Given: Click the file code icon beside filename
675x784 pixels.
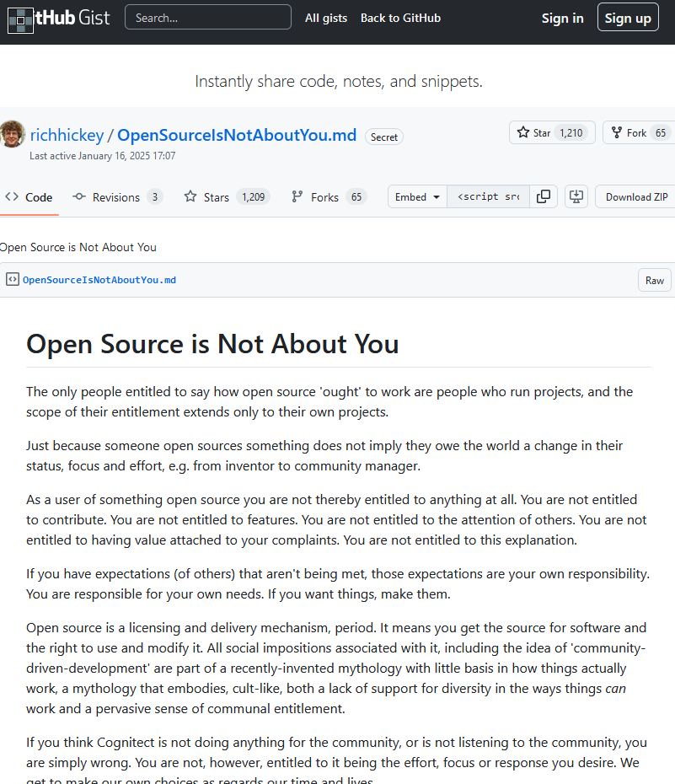Looking at the screenshot, I should click(12, 280).
